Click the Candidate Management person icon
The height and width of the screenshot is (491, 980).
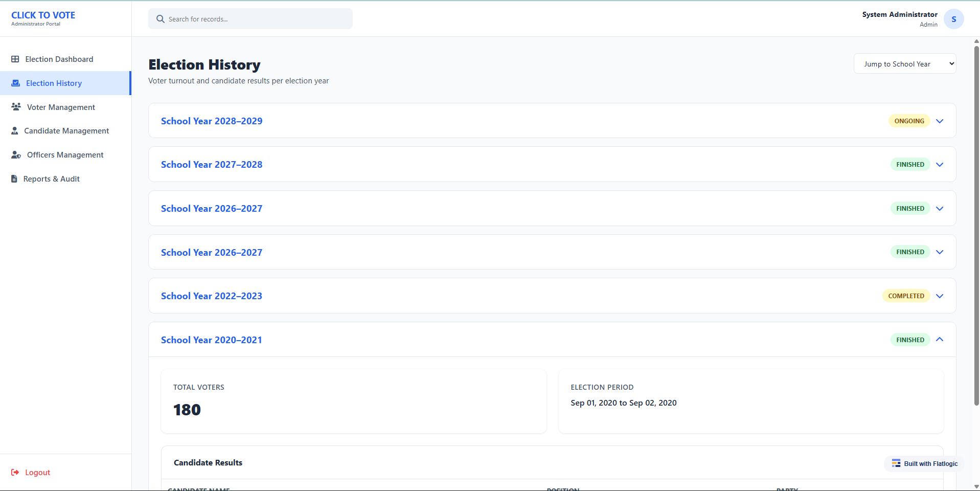point(15,131)
